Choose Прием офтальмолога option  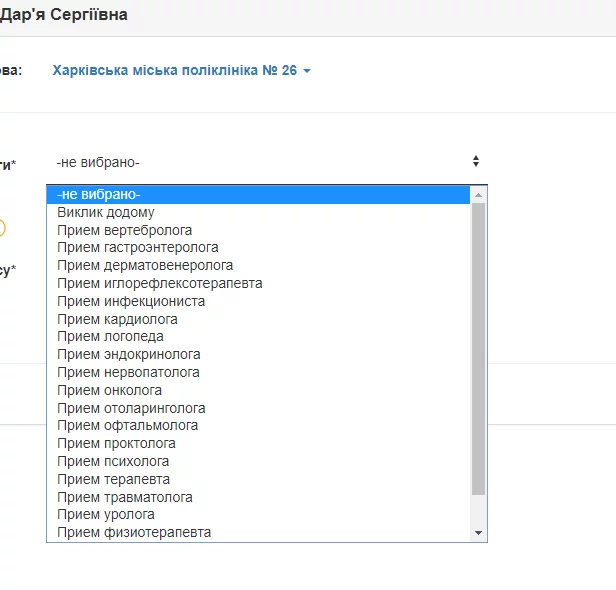coord(128,425)
